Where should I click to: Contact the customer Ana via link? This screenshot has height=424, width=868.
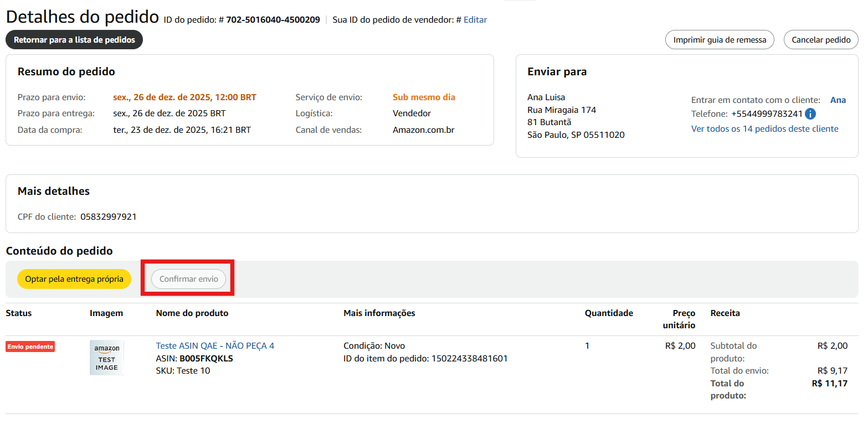coord(838,100)
